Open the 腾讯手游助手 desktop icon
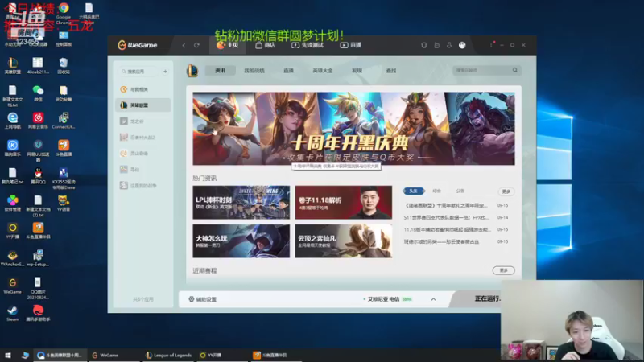Screen dimensions: 644x362 coord(38,313)
